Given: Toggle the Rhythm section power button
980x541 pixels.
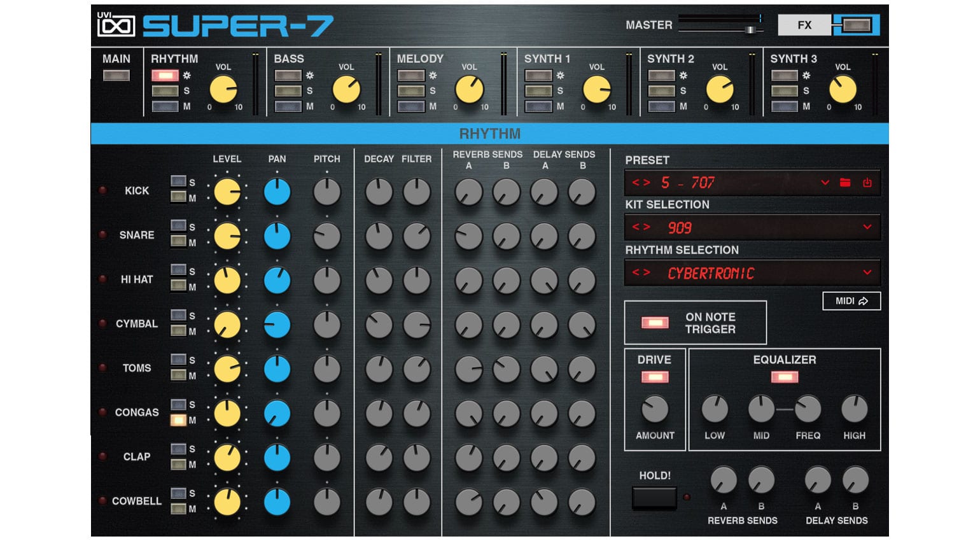Looking at the screenshot, I should pyautogui.click(x=165, y=75).
